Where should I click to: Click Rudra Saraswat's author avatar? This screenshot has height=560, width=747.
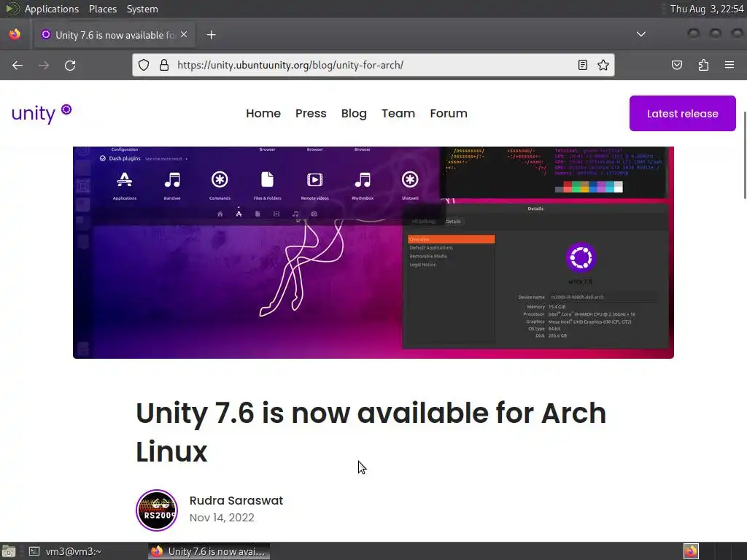(x=157, y=510)
